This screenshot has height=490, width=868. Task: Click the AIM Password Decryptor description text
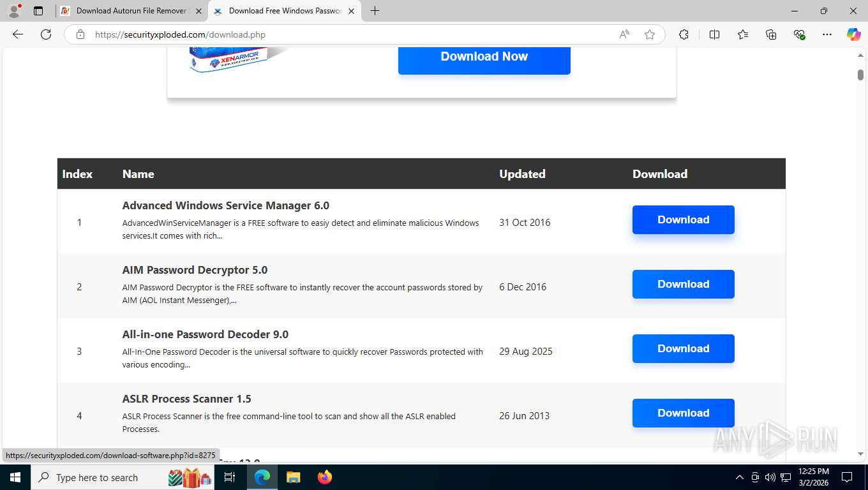[x=303, y=293]
